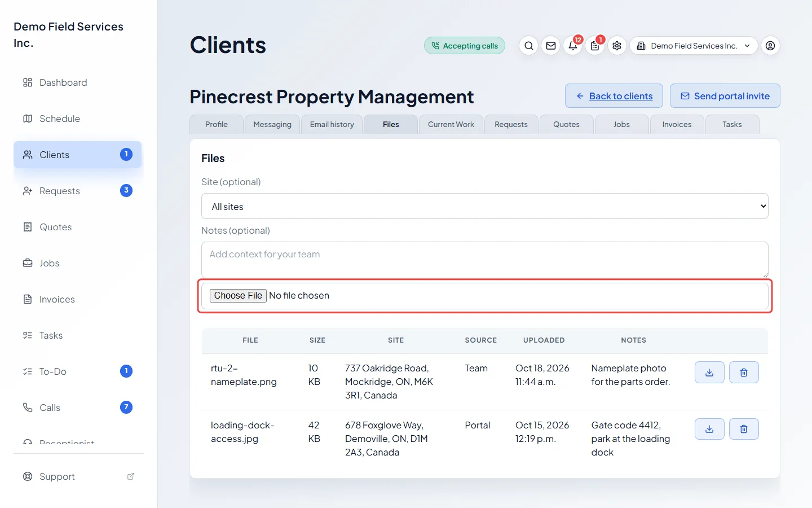The image size is (812, 508).
Task: Switch to the Requests tab
Action: coord(511,124)
